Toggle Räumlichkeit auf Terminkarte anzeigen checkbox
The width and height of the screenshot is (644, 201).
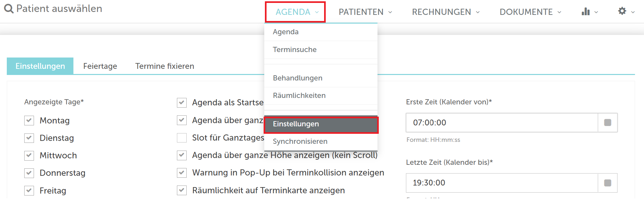click(182, 190)
